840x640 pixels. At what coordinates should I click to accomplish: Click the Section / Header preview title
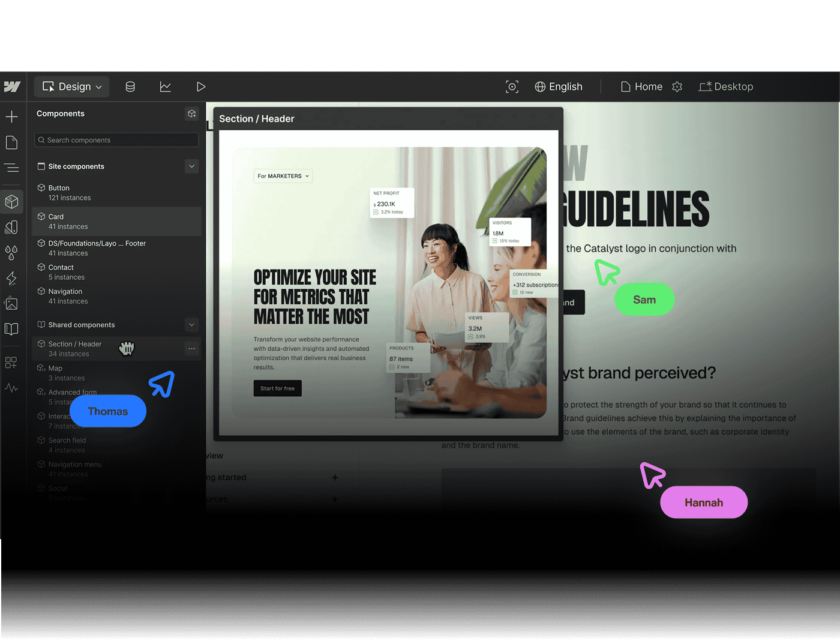coord(257,119)
